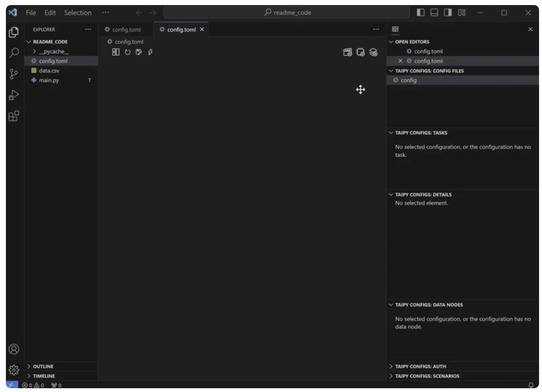
Task: Open the Search view in activity bar
Action: pos(14,53)
